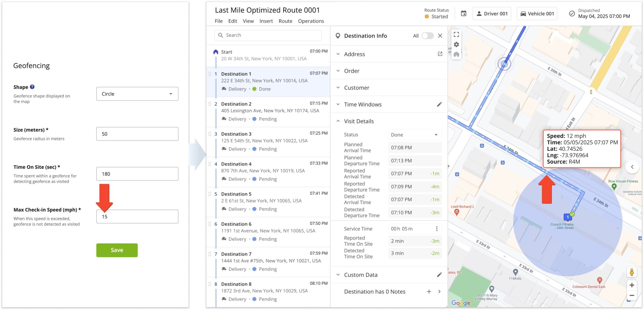Open the File menu
This screenshot has width=644, height=310.
point(218,21)
